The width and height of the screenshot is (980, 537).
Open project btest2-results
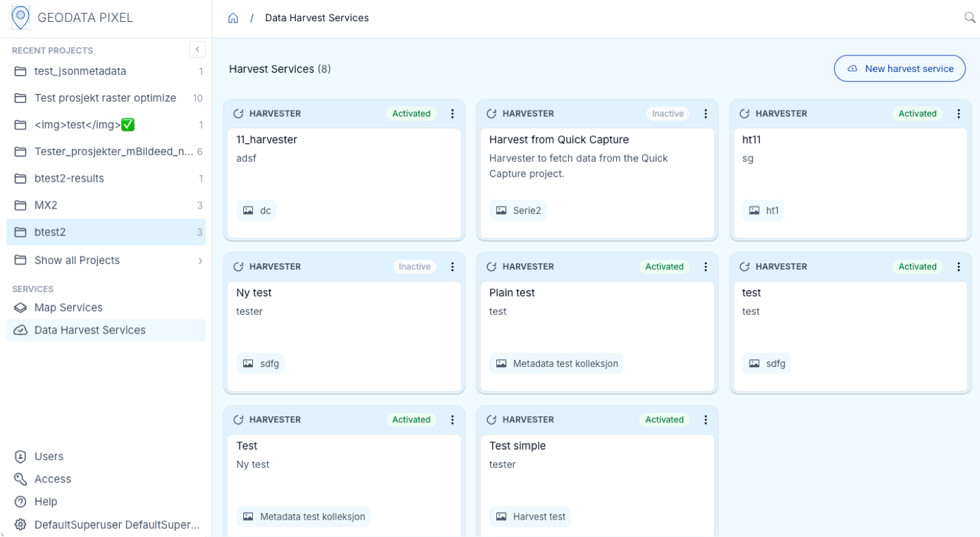tap(106, 178)
